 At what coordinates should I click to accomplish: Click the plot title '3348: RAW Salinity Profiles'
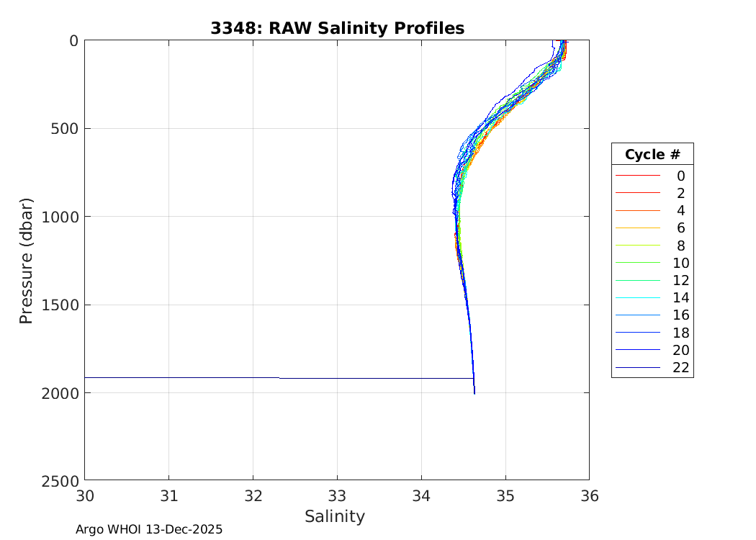click(x=337, y=28)
